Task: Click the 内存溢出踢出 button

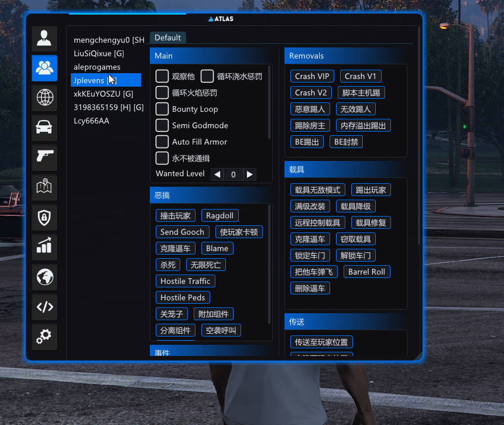Action: (363, 125)
